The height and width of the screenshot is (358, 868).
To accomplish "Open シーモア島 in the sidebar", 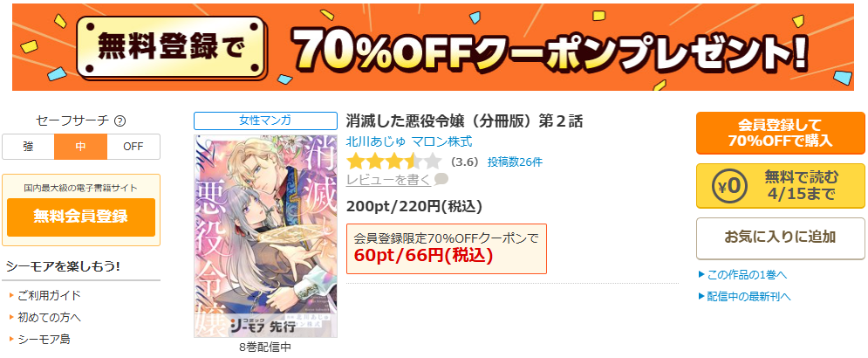I will click(44, 339).
